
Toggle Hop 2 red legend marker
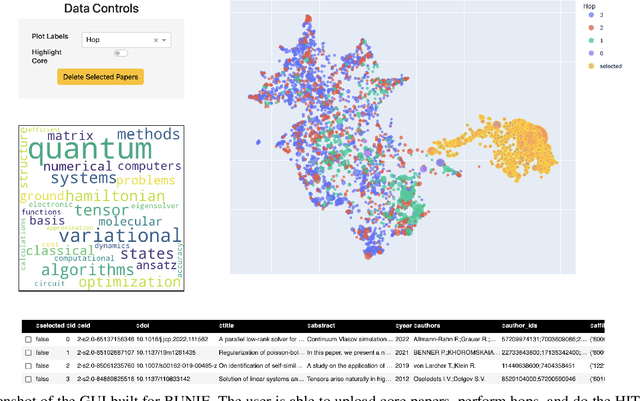click(x=591, y=27)
